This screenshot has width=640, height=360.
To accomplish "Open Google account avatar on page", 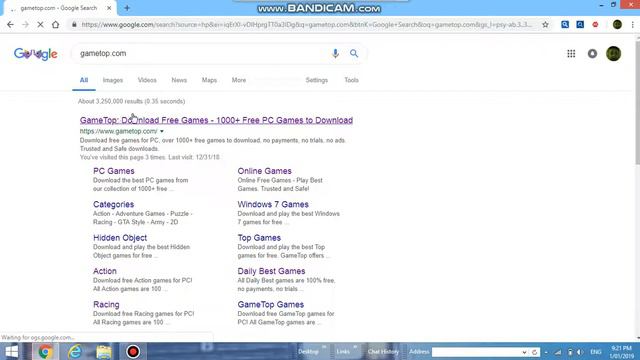I will pyautogui.click(x=613, y=53).
